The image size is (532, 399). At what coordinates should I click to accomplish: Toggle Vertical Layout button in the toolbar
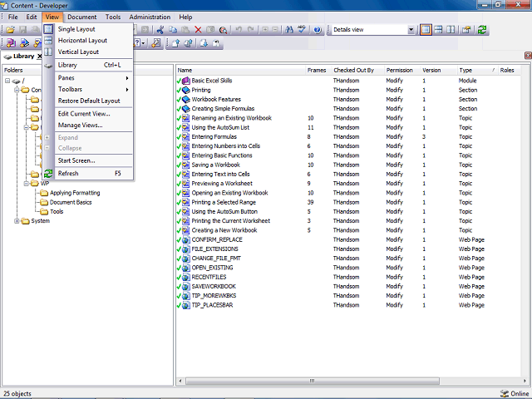pyautogui.click(x=451, y=30)
